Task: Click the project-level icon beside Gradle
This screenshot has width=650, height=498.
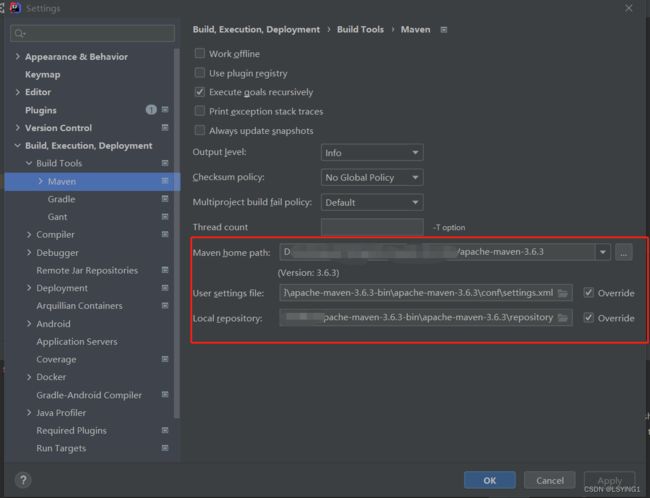Action: tap(165, 199)
